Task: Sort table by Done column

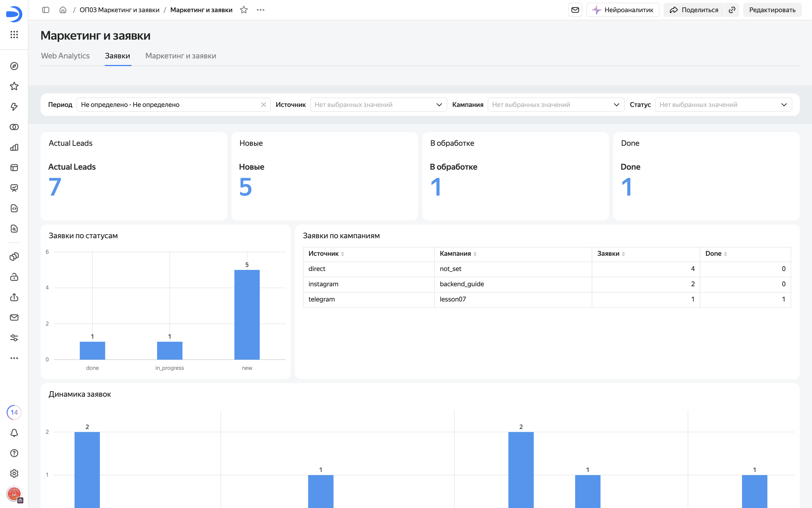Action: pyautogui.click(x=716, y=254)
